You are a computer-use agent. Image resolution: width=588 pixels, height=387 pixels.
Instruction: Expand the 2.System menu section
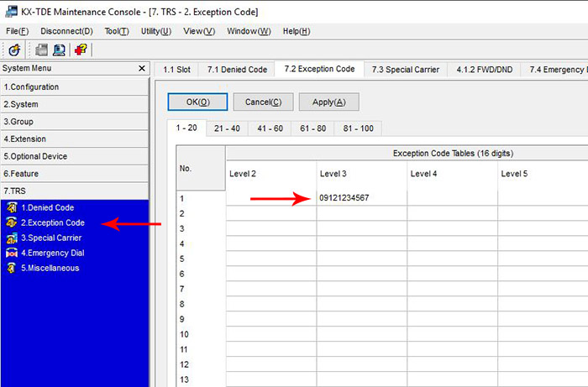pos(75,104)
